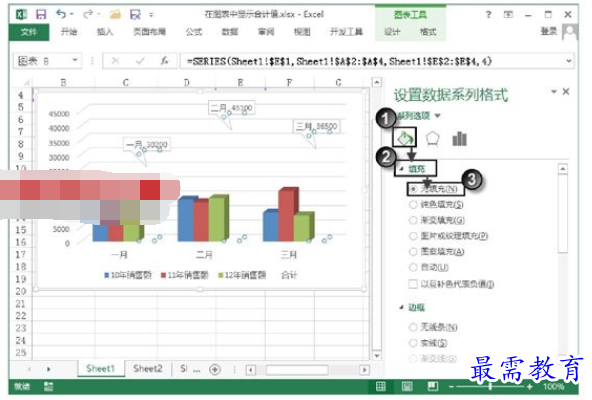
Task: Click the Excel application logo icon
Action: 21,14
